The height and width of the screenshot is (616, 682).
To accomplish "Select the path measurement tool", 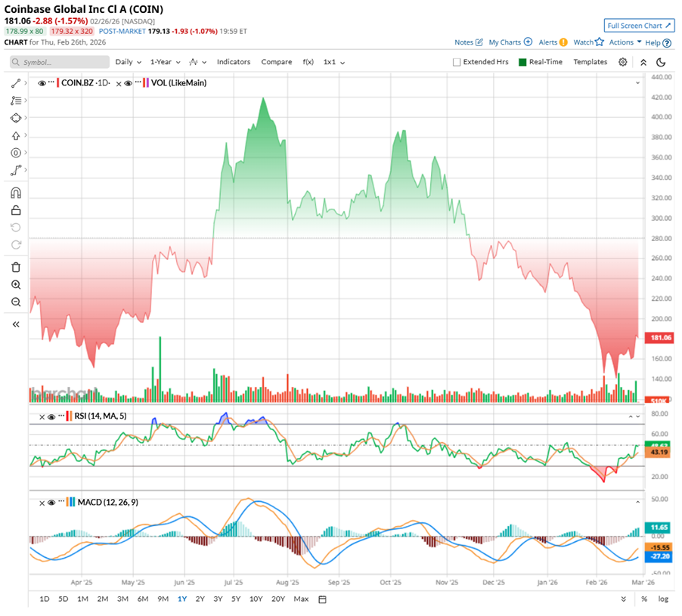I will [x=16, y=170].
